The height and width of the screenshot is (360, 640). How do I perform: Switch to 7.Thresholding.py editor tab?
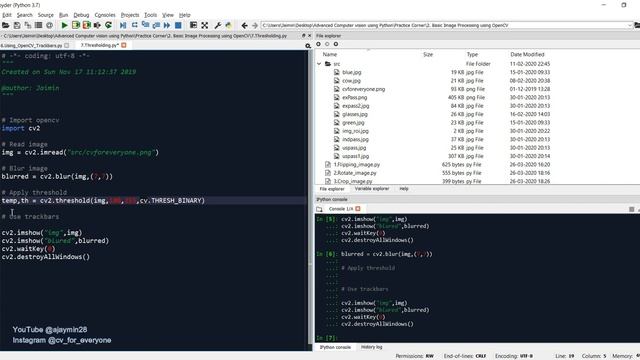(100, 45)
